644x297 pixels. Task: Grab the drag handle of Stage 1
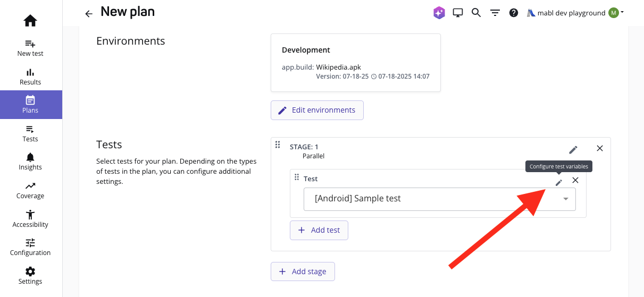278,145
